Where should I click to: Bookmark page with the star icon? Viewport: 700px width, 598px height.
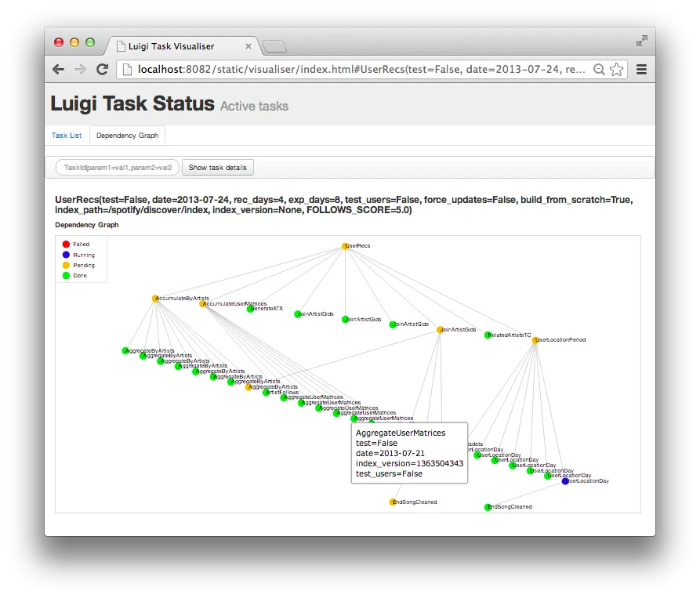tap(617, 69)
